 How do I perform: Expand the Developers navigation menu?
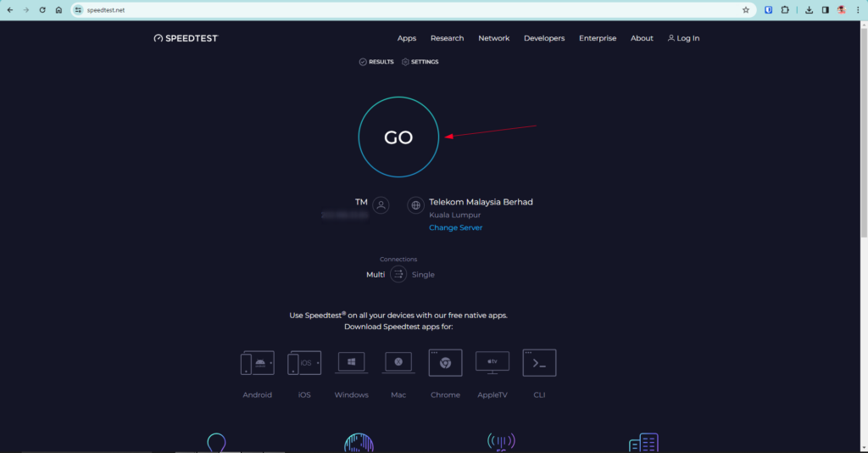544,38
